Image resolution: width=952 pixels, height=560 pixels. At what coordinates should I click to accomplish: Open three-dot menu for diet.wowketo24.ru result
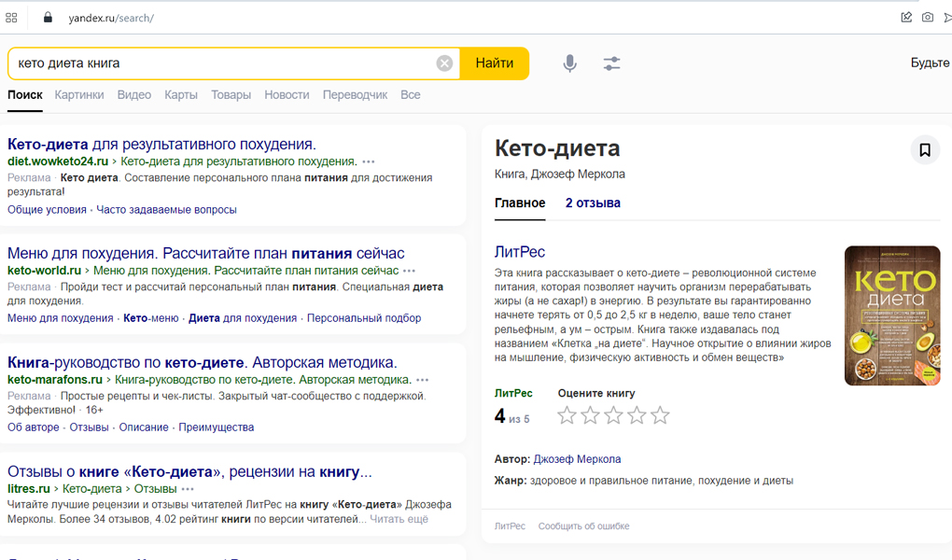point(369,161)
